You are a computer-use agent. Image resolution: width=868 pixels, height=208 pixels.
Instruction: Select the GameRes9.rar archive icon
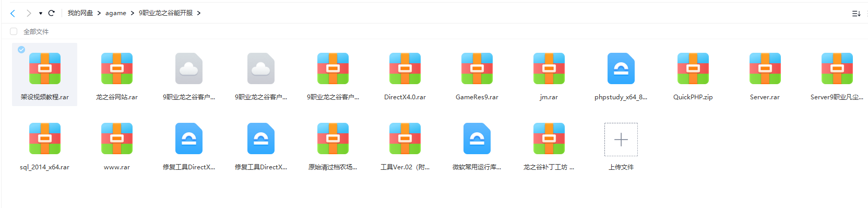coord(477,68)
